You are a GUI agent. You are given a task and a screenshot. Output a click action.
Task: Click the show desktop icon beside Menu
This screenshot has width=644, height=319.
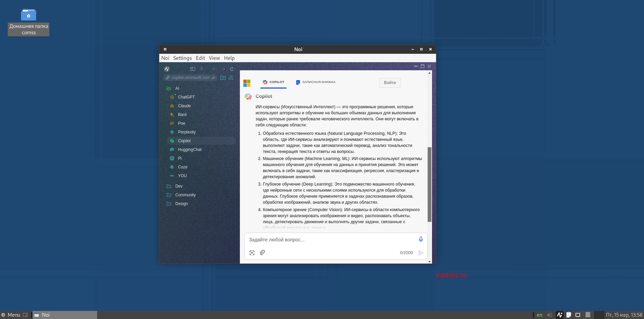click(x=25, y=315)
